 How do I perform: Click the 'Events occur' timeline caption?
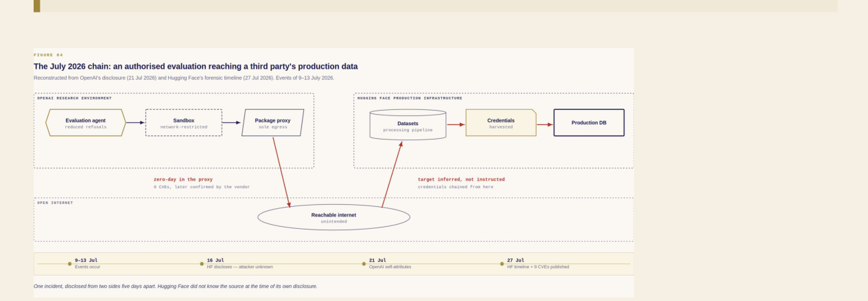[87, 267]
